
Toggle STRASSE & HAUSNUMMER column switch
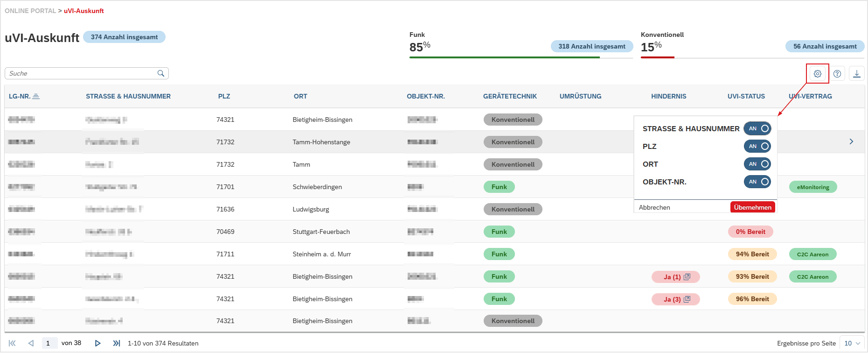[757, 128]
